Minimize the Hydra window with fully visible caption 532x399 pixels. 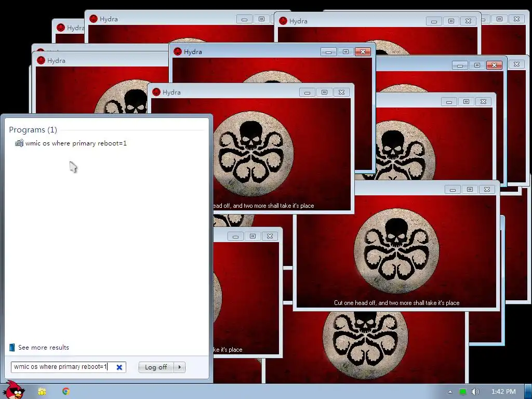[453, 189]
